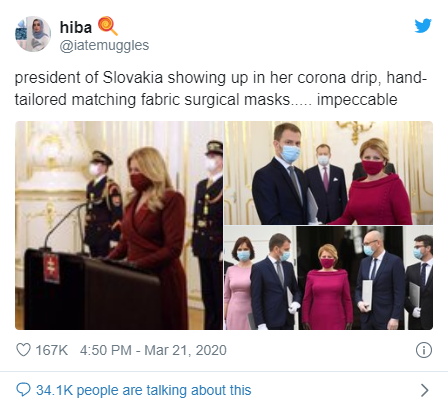Click the lollipop emoji beside hiba

(x=108, y=26)
